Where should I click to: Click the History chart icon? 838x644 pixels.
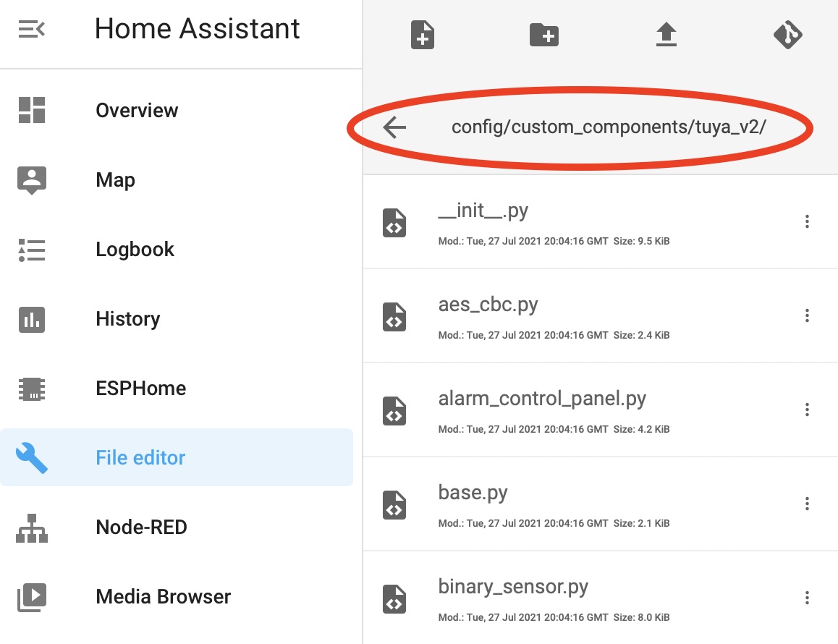tap(32, 320)
